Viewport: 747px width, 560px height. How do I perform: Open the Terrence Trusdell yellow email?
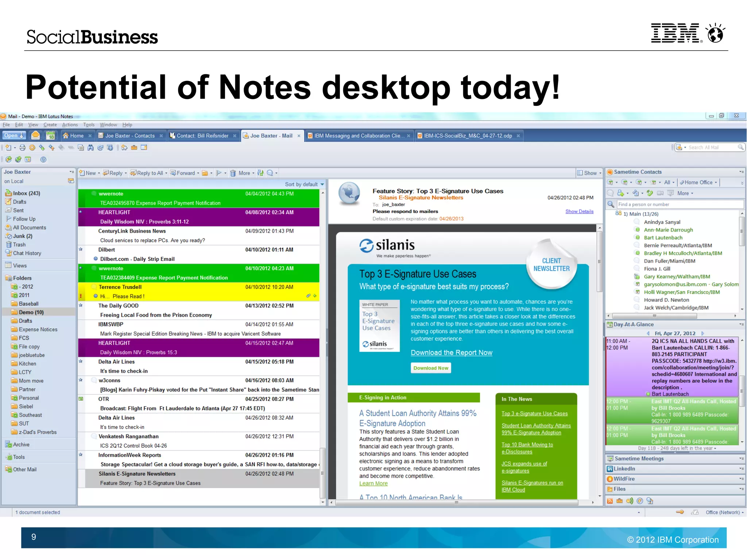199,291
